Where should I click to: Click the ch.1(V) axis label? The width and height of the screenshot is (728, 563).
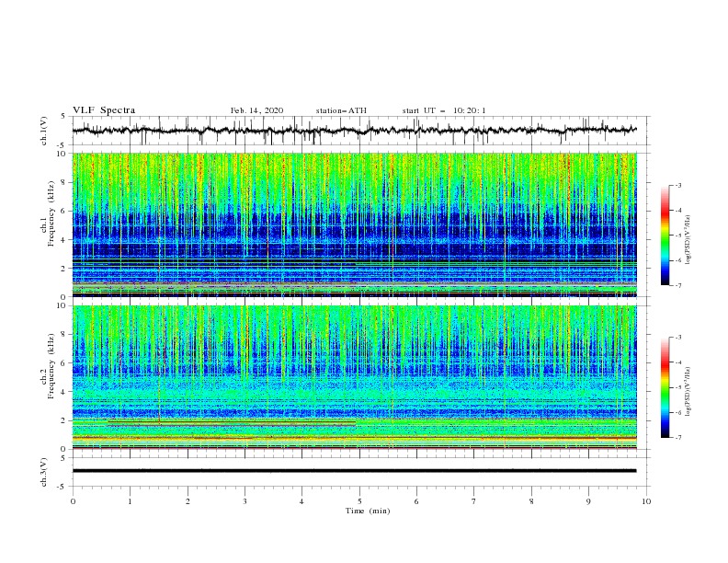click(x=44, y=131)
